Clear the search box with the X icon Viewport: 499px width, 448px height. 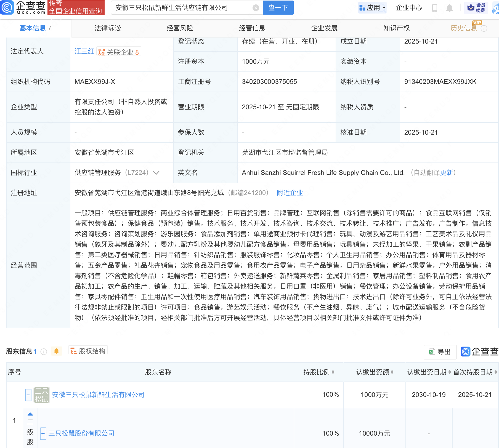[256, 8]
